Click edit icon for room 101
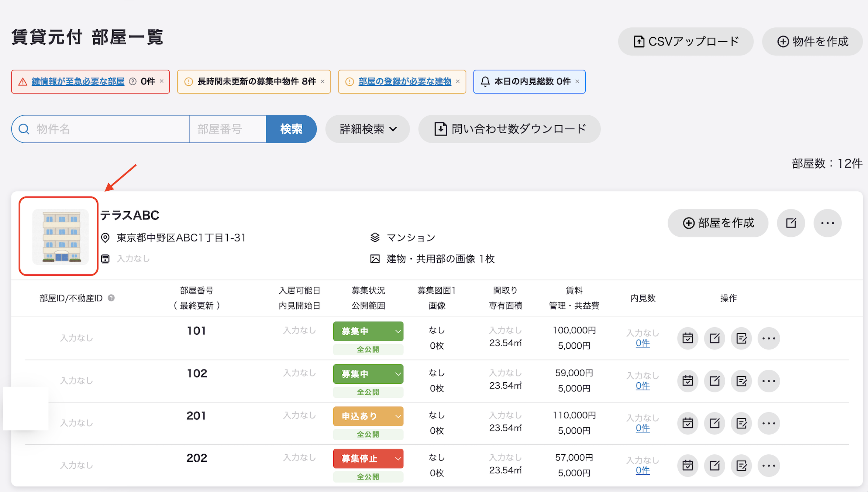Image resolution: width=868 pixels, height=492 pixels. [x=714, y=338]
